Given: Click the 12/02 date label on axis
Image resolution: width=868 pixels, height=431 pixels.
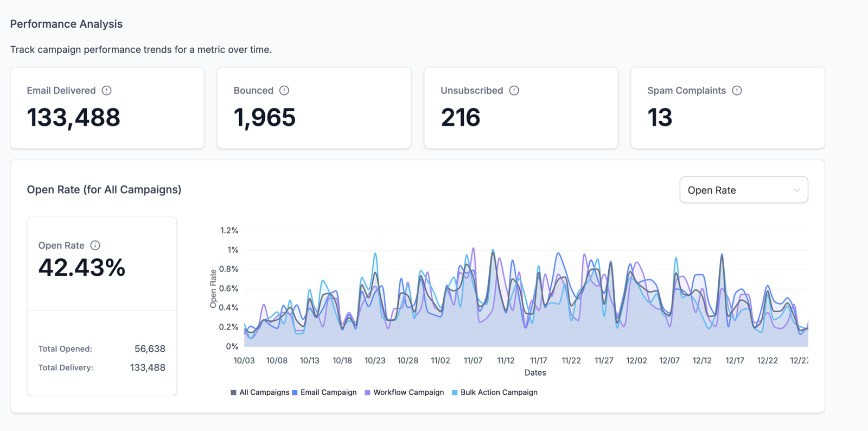Looking at the screenshot, I should [636, 360].
